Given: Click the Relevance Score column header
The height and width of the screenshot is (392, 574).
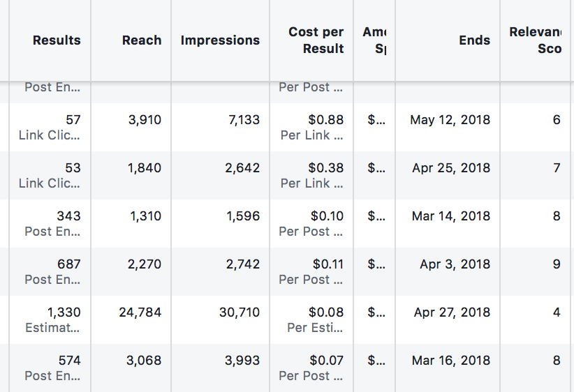Looking at the screenshot, I should [x=536, y=40].
